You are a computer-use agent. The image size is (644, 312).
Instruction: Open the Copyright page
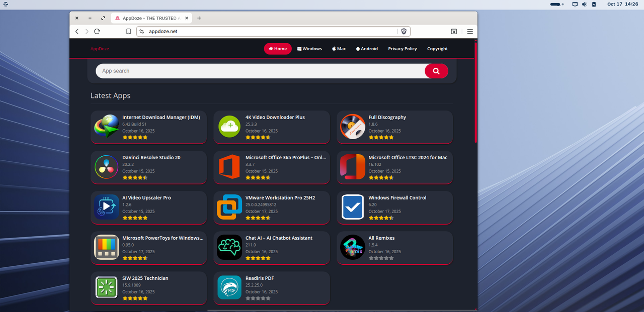437,49
